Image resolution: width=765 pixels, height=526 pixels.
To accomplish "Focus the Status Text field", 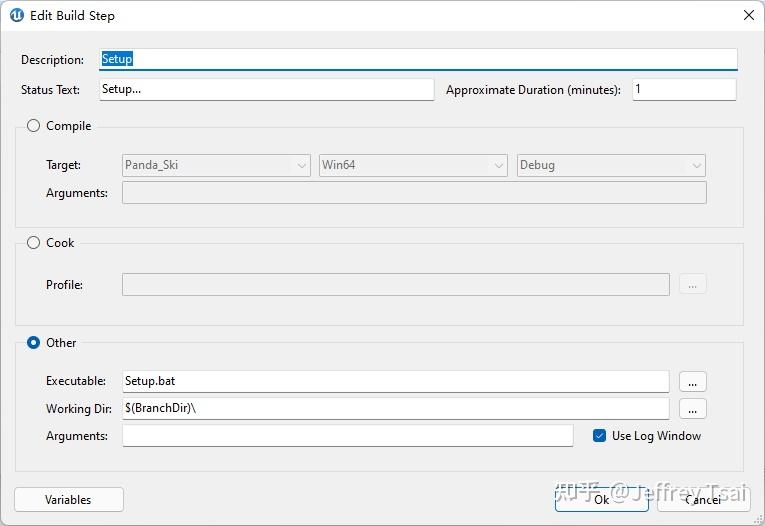I will [x=267, y=89].
